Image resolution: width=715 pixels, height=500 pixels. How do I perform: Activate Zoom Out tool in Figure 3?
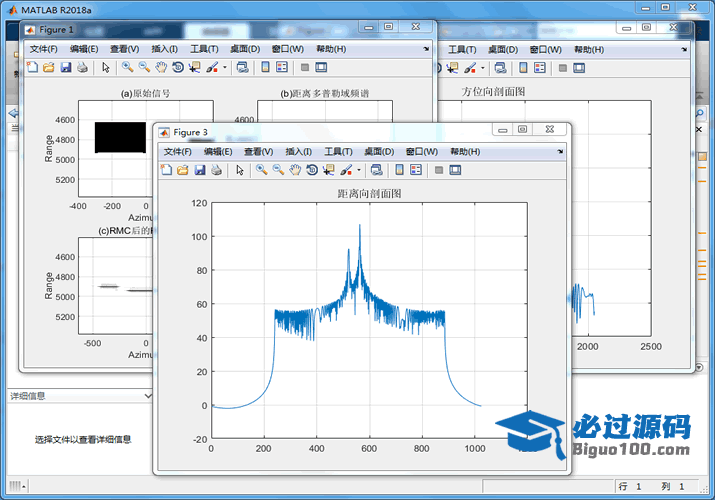pos(278,170)
